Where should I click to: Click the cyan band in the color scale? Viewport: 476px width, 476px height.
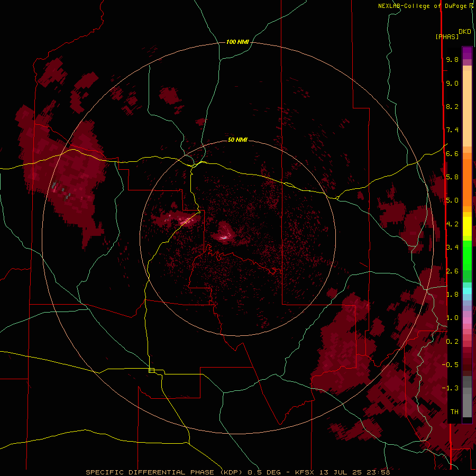(x=467, y=290)
